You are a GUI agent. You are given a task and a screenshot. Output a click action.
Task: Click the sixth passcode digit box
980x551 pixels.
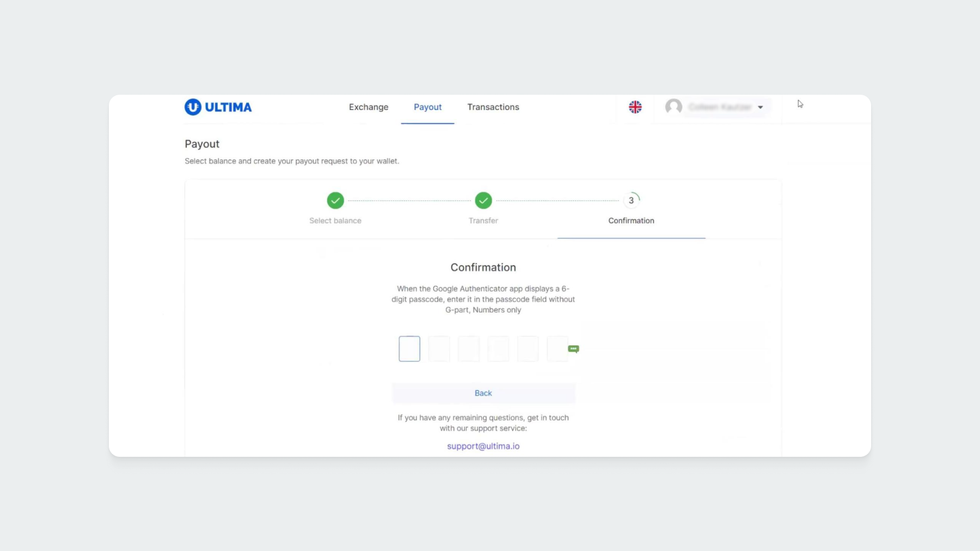pyautogui.click(x=557, y=348)
